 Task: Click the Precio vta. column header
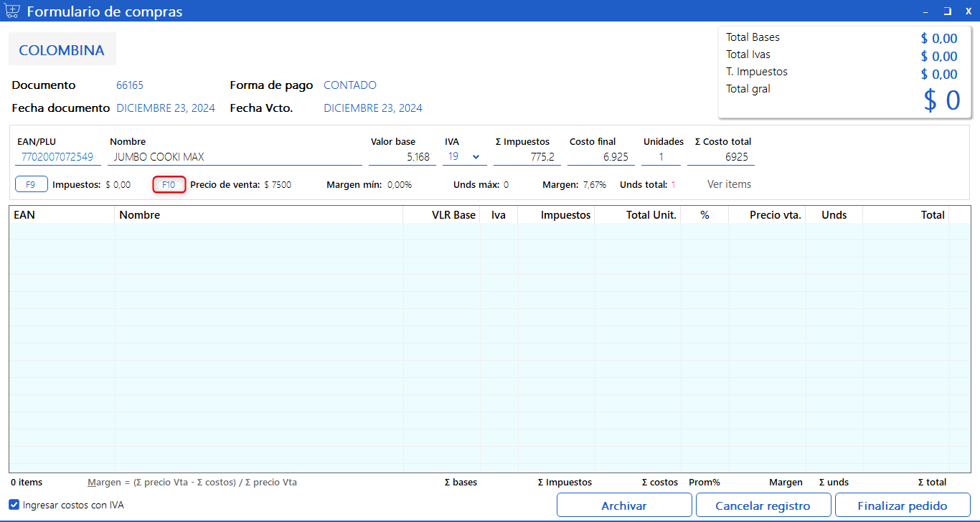(767, 214)
